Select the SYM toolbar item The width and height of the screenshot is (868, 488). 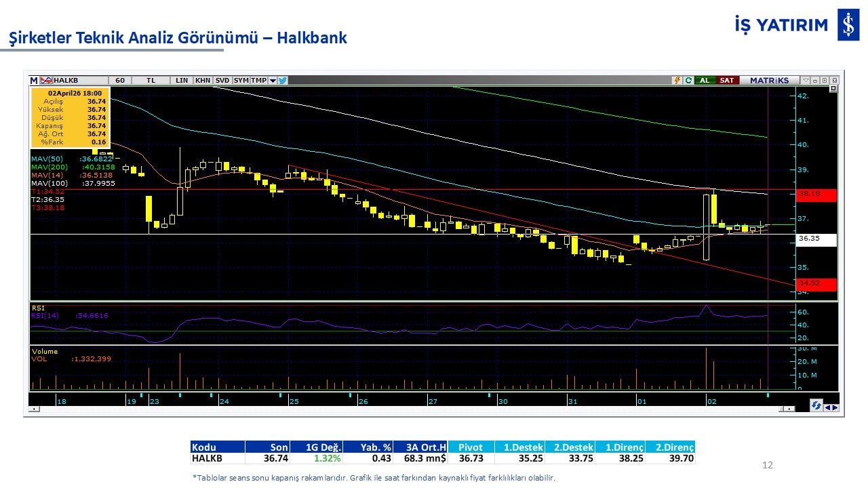point(241,80)
